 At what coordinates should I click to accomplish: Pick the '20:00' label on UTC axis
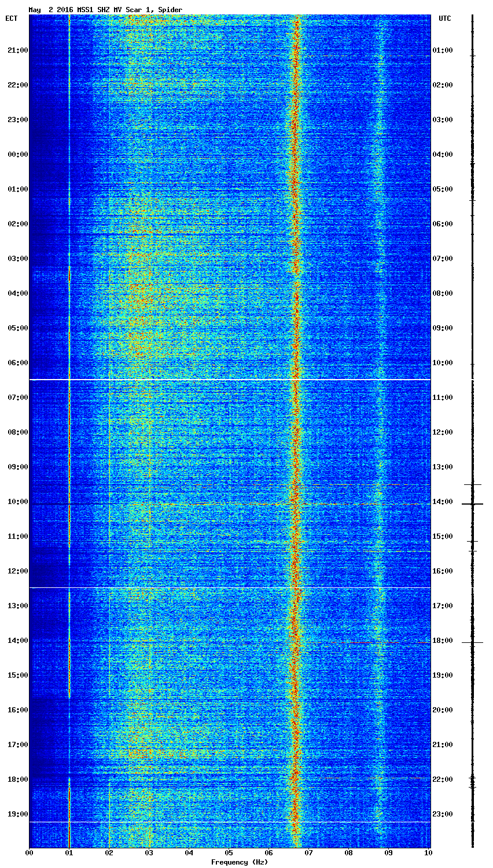tap(443, 710)
